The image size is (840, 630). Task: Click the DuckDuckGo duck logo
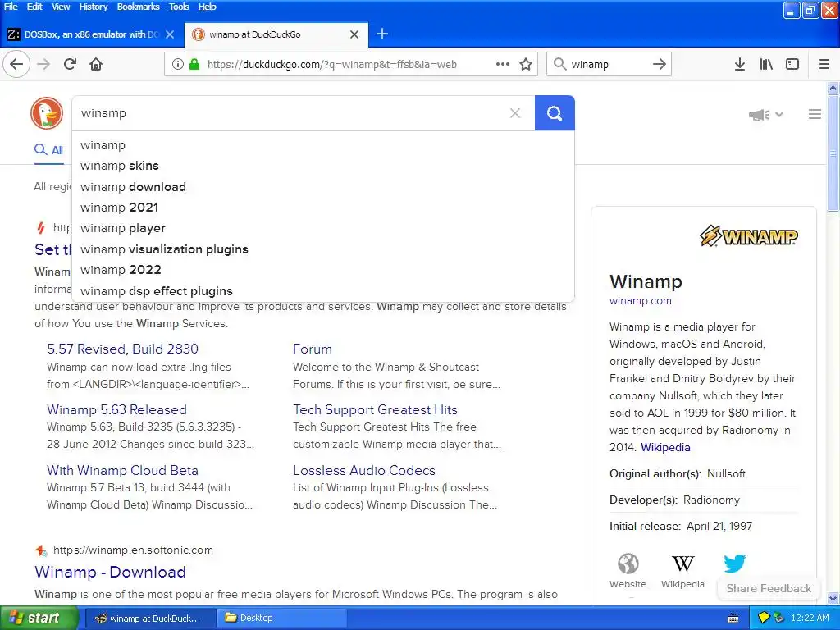47,113
